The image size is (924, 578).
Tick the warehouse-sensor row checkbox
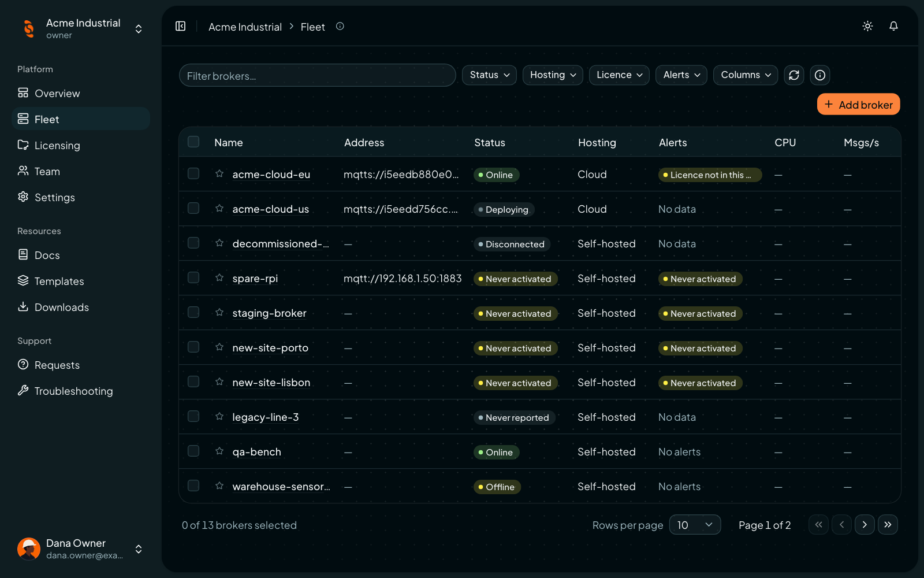pyautogui.click(x=193, y=486)
